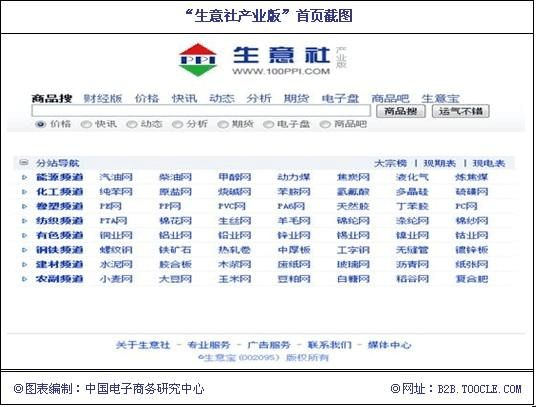Expand the 能源频道 row arrow

click(x=25, y=177)
